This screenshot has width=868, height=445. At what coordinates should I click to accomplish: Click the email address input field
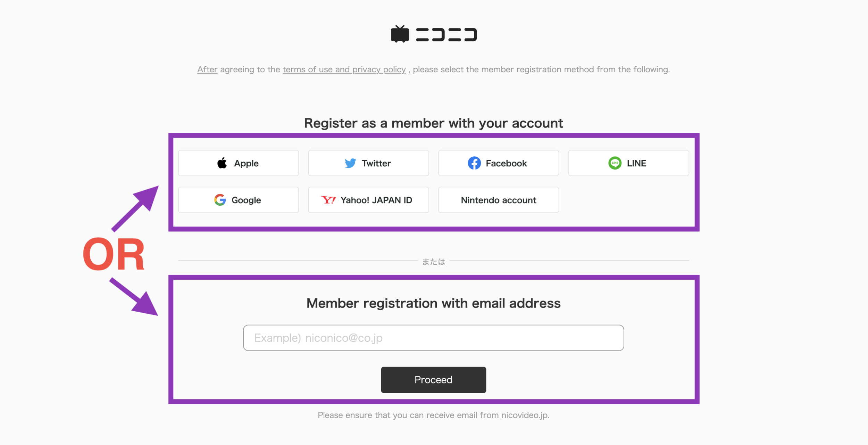433,338
